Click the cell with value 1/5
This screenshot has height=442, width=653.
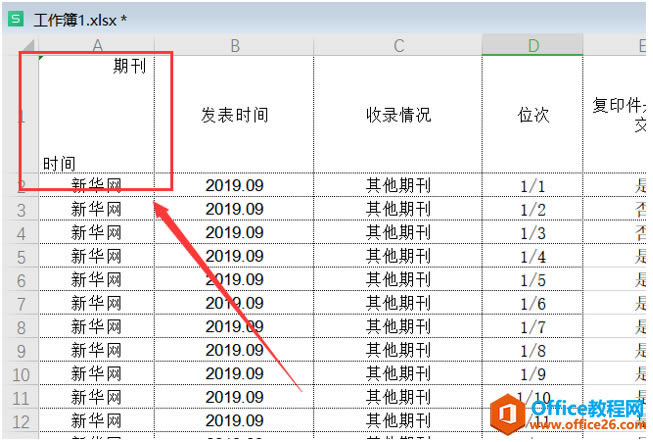coord(533,280)
